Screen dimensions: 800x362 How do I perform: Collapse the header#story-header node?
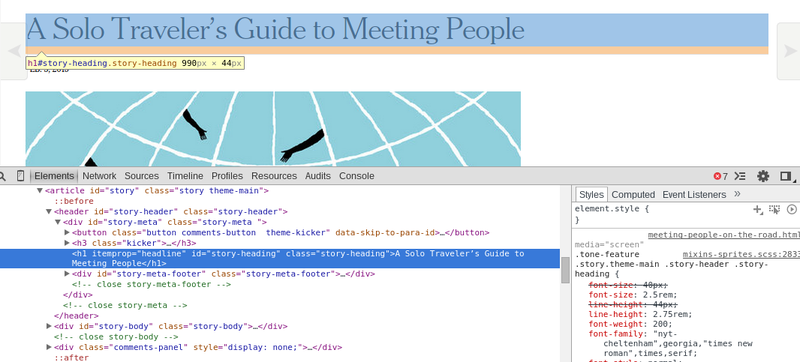point(49,212)
